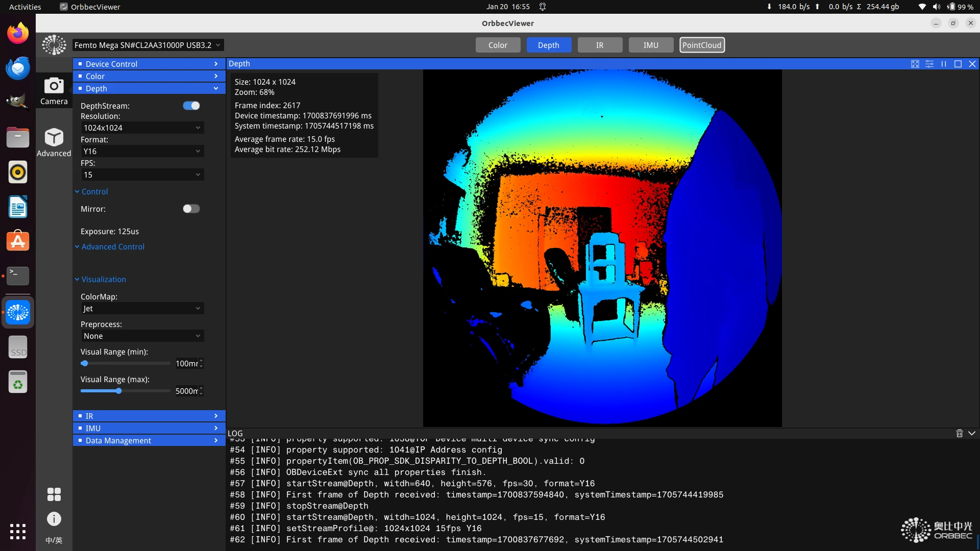Adjust the Visual Range (min) slider
The width and height of the screenshot is (980, 551).
125,363
